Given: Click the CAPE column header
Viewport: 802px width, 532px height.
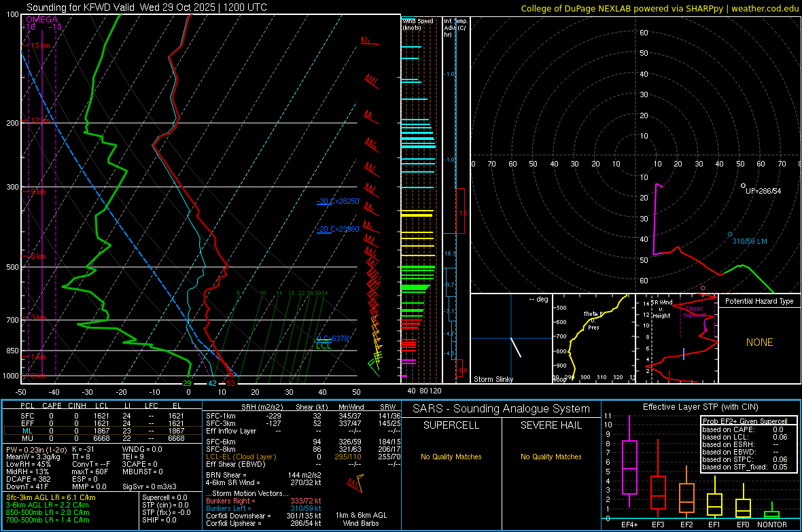Looking at the screenshot, I should point(52,406).
